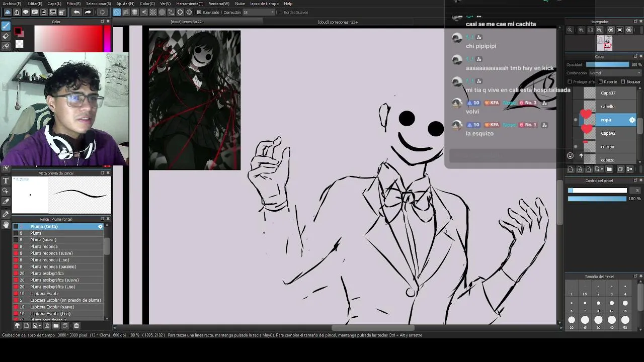
Task: Select the Hand pan tool
Action: [6, 225]
